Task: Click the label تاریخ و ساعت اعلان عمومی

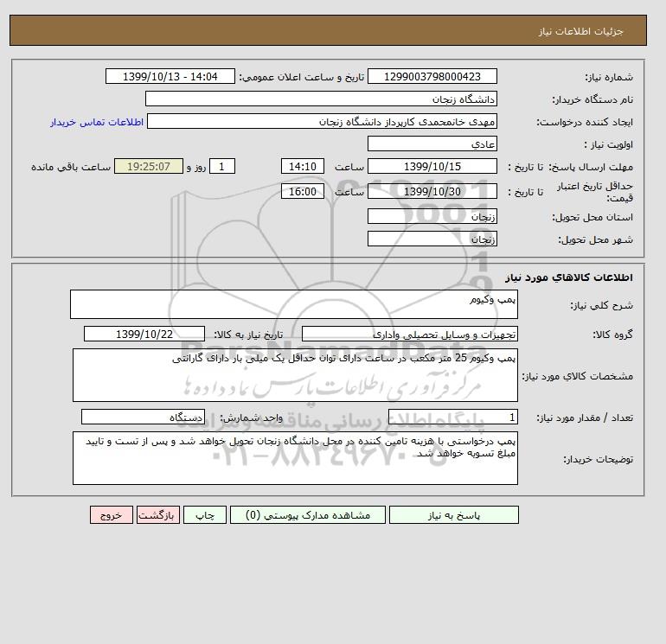Action: point(302,77)
